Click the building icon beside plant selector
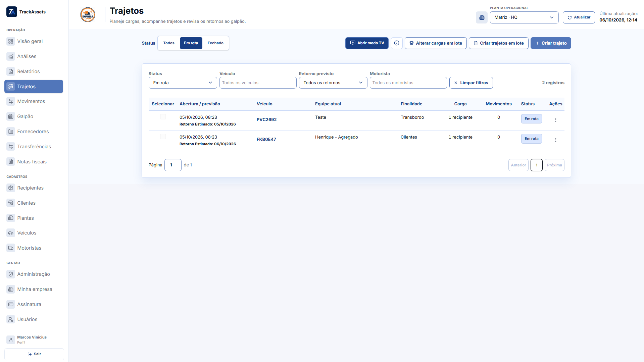Viewport: 644px width, 362px height. (482, 17)
